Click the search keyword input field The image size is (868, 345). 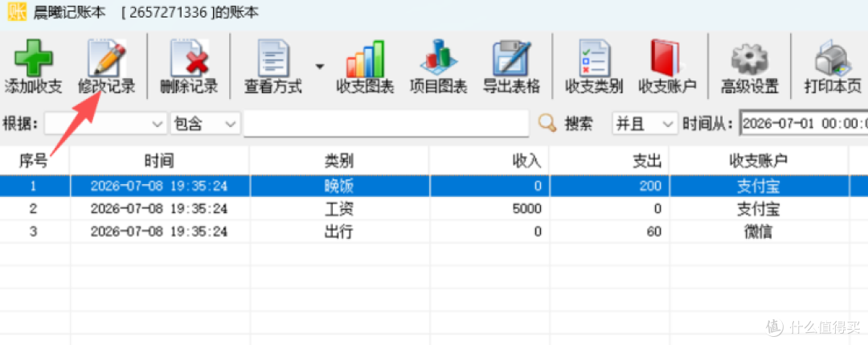[x=387, y=123]
